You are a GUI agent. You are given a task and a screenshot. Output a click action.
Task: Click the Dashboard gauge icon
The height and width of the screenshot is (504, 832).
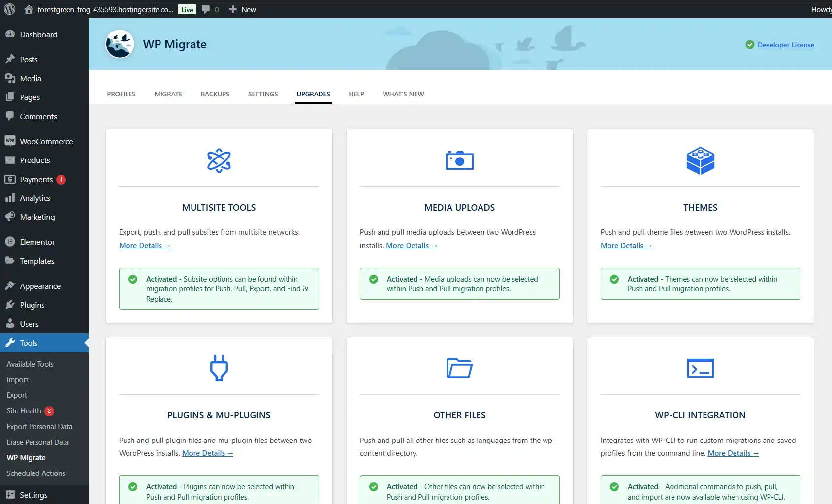(10, 34)
